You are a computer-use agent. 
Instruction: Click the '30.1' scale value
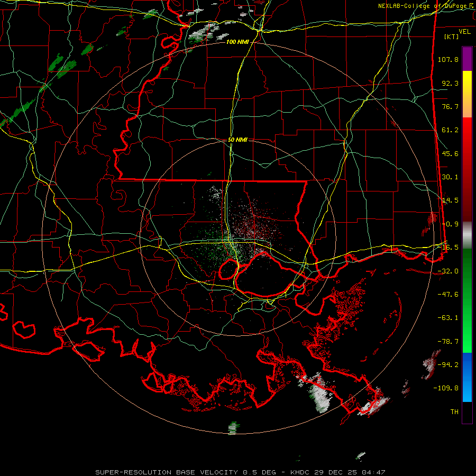click(450, 177)
